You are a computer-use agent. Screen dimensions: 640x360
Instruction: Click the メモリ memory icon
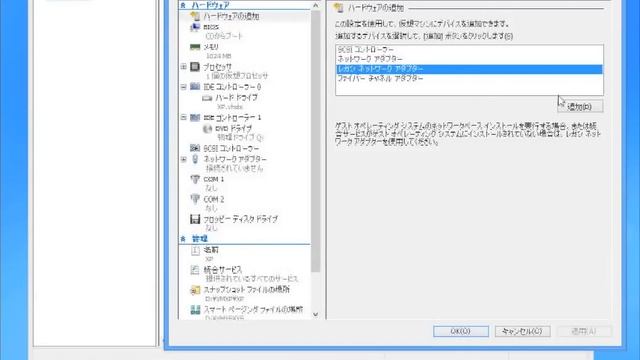coord(195,47)
